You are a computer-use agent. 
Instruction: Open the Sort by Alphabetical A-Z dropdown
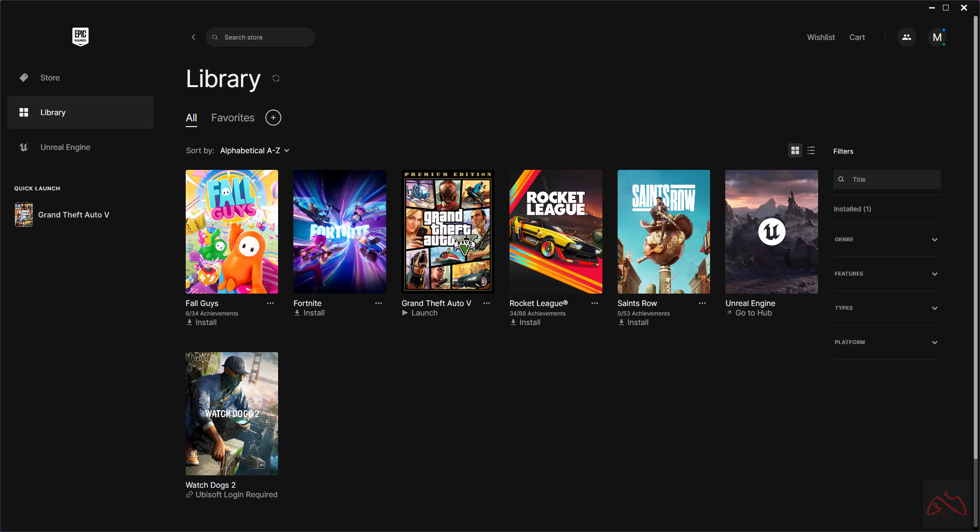254,150
